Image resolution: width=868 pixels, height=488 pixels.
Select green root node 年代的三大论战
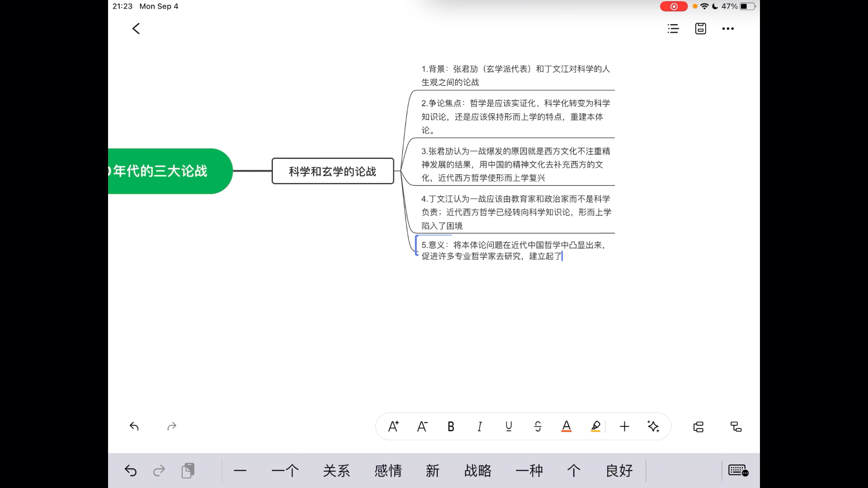click(x=170, y=171)
